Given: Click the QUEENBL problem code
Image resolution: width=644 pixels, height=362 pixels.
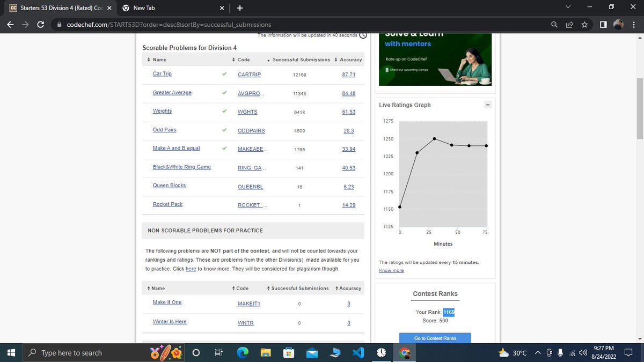Looking at the screenshot, I should tap(250, 187).
